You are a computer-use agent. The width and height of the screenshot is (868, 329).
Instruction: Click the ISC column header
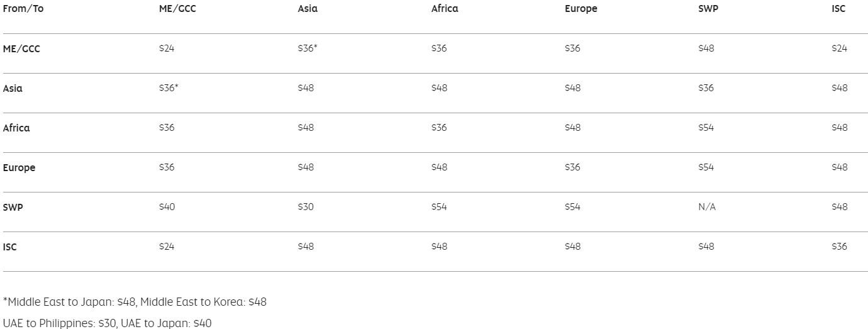click(x=838, y=9)
